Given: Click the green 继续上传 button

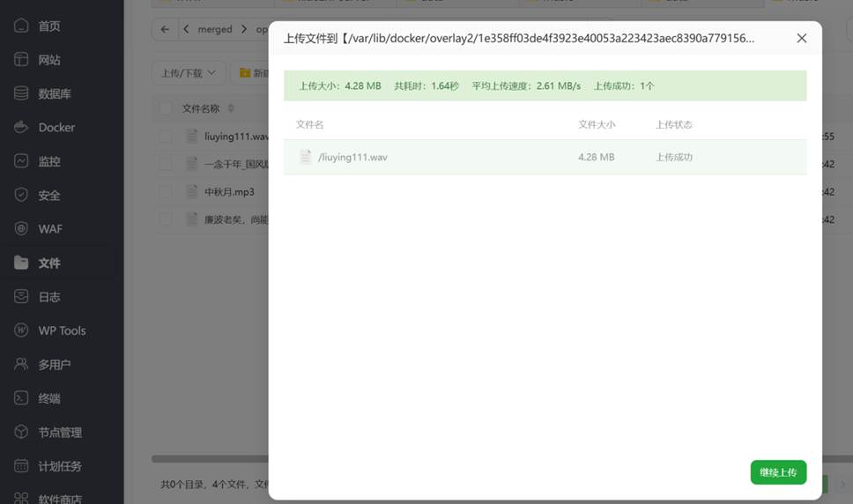Looking at the screenshot, I should (x=778, y=472).
